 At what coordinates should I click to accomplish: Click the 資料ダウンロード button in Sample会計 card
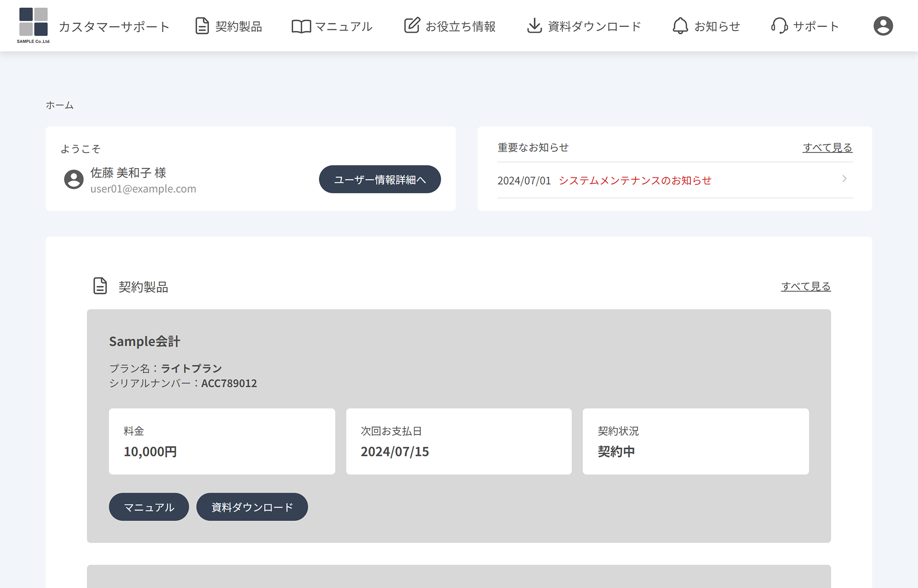click(252, 507)
